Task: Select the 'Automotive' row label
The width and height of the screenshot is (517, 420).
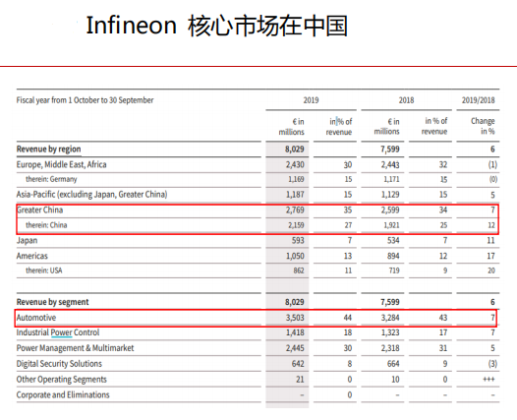Action: (36, 318)
